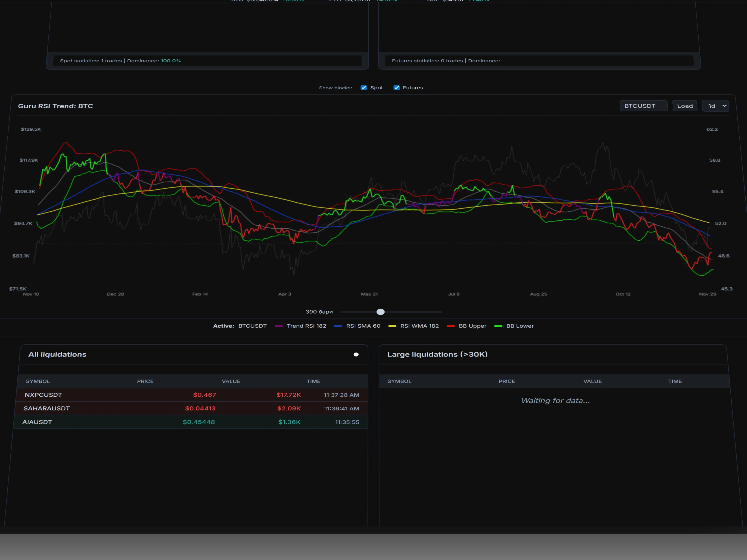Image resolution: width=747 pixels, height=560 pixels.
Task: Toggle the white dot in All liquidations header
Action: point(356,354)
